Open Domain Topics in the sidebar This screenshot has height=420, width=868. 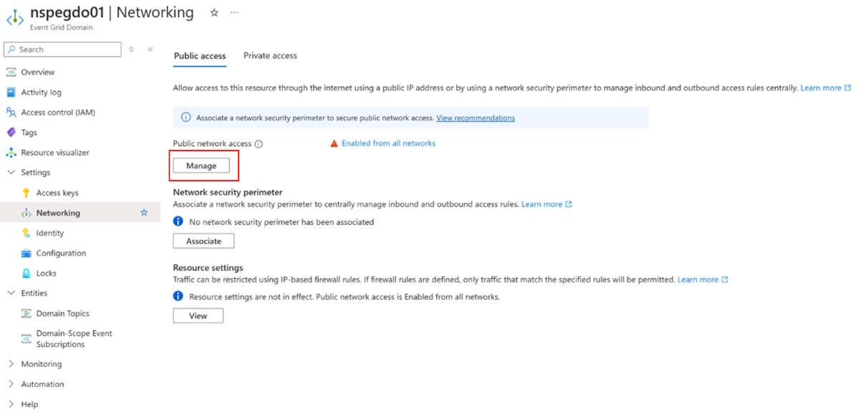tap(62, 313)
